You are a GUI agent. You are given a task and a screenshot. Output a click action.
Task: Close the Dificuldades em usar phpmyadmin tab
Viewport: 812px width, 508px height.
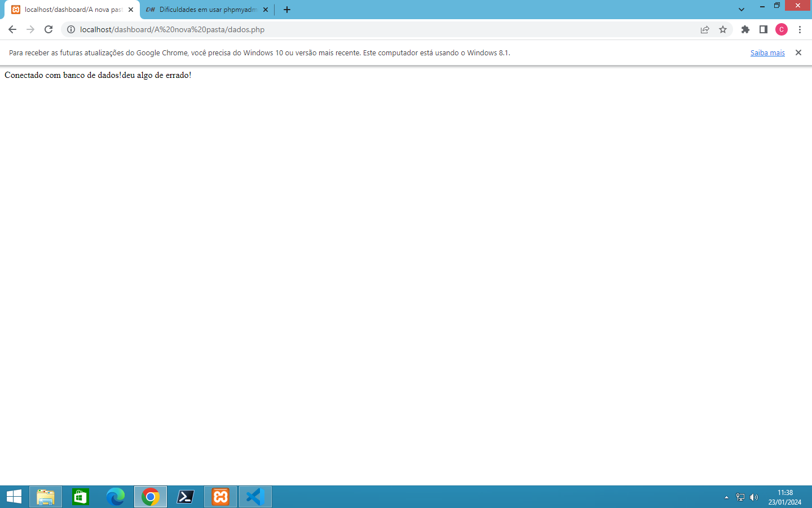pos(266,10)
